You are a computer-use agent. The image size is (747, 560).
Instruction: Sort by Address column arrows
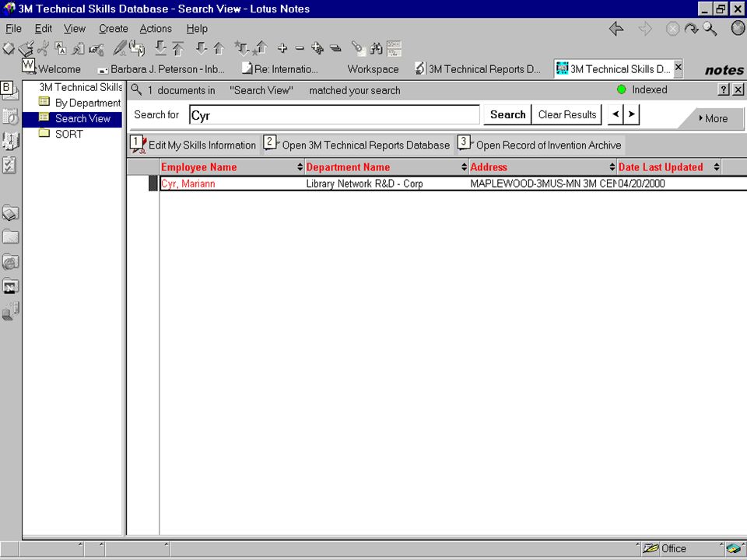[x=612, y=167]
